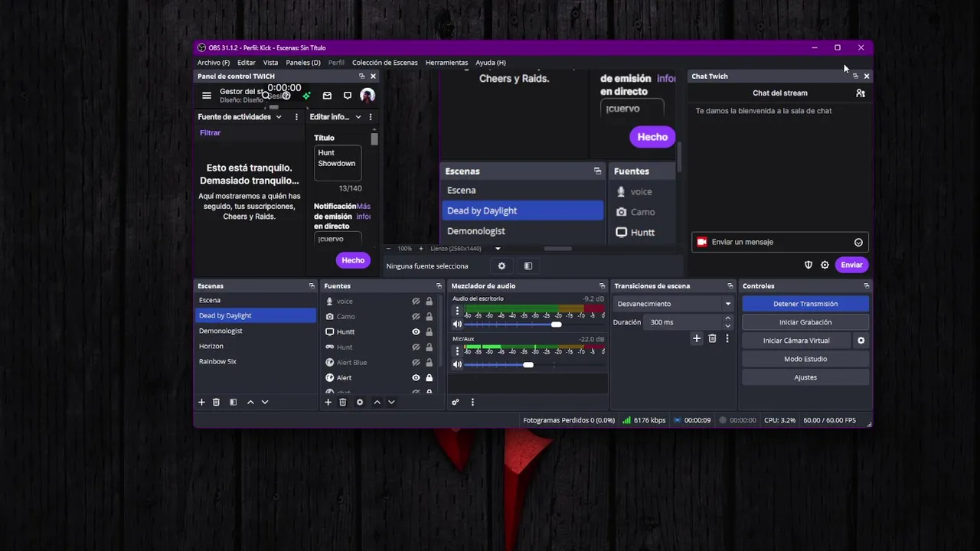Image resolution: width=980 pixels, height=551 pixels.
Task: Open Twitch inbox envelope icon
Action: point(327,96)
